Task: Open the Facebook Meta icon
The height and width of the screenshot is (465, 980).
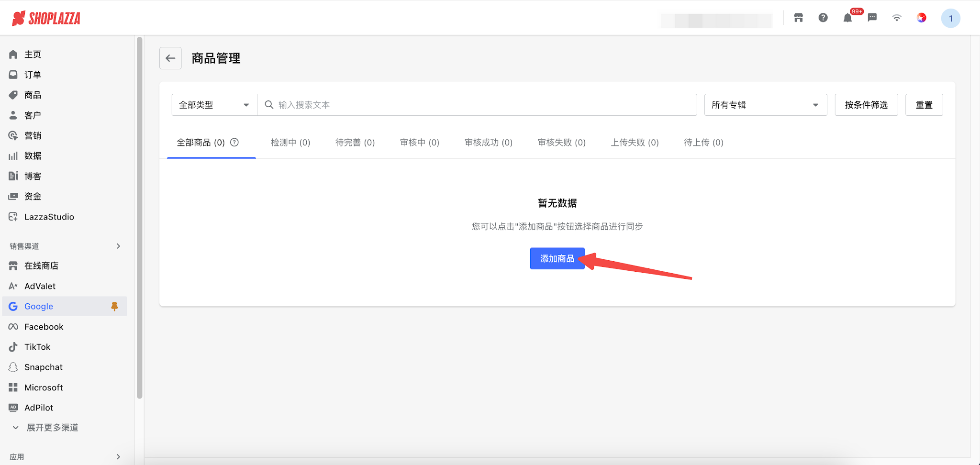Action: 13,327
